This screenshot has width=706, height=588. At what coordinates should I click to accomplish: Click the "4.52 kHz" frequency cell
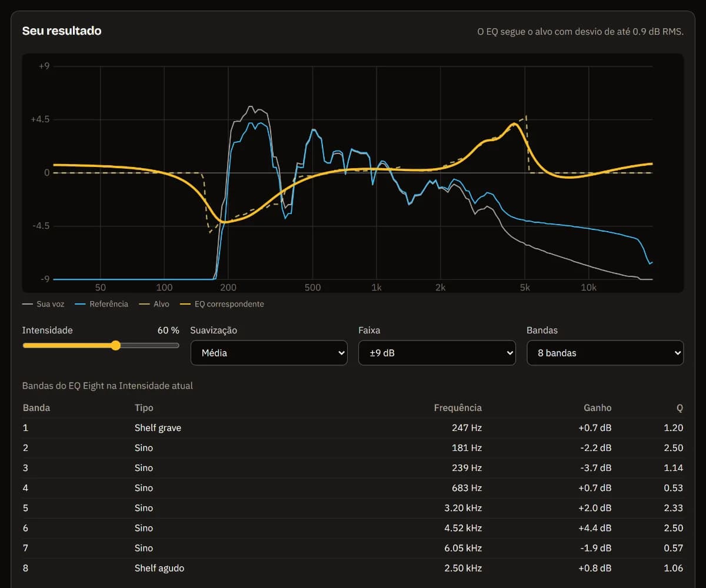[x=463, y=527]
